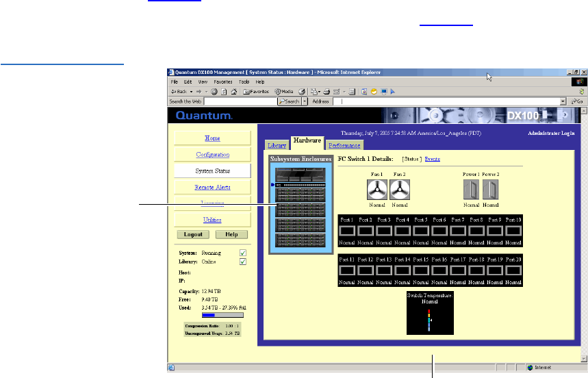Click the Port 18 icon

pos(476,270)
